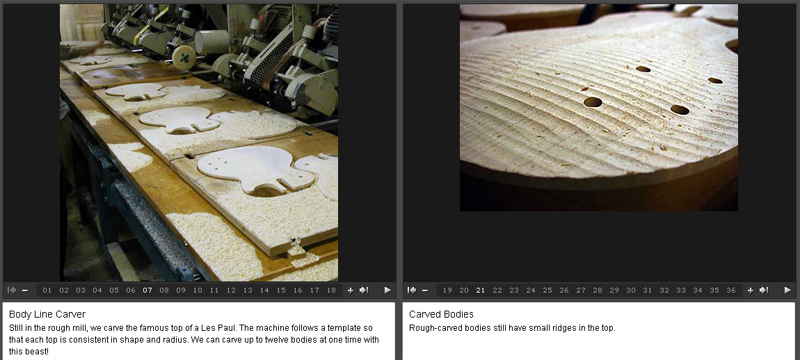Go to slide number 33
Viewport: 800px width, 360px height.
pyautogui.click(x=681, y=290)
